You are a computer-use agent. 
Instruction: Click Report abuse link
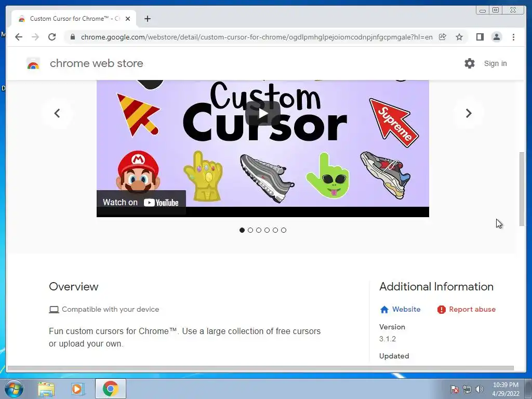pos(467,310)
